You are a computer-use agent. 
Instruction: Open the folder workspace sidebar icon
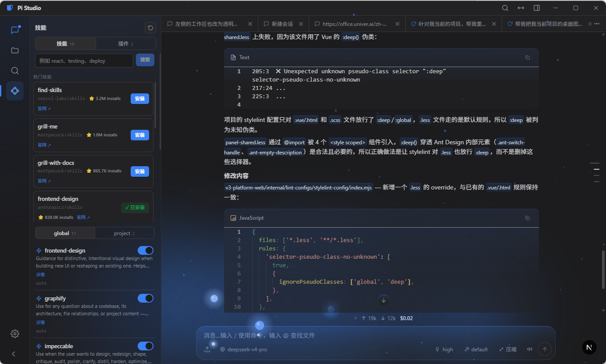coord(15,50)
